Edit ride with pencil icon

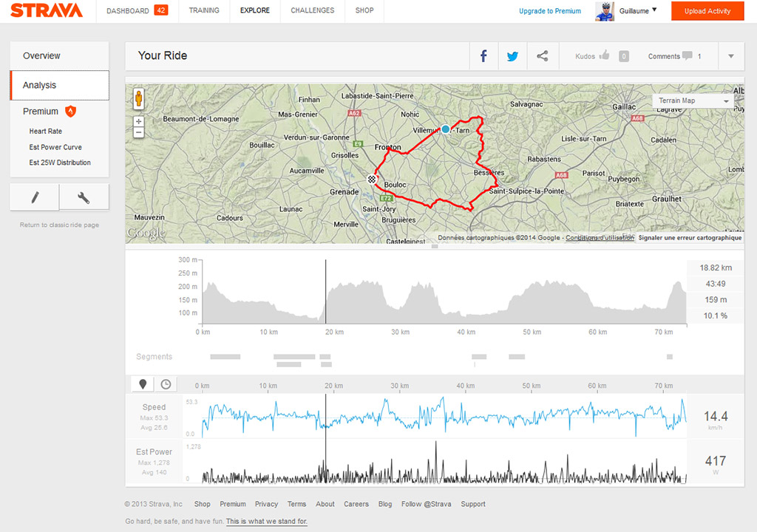pos(35,197)
